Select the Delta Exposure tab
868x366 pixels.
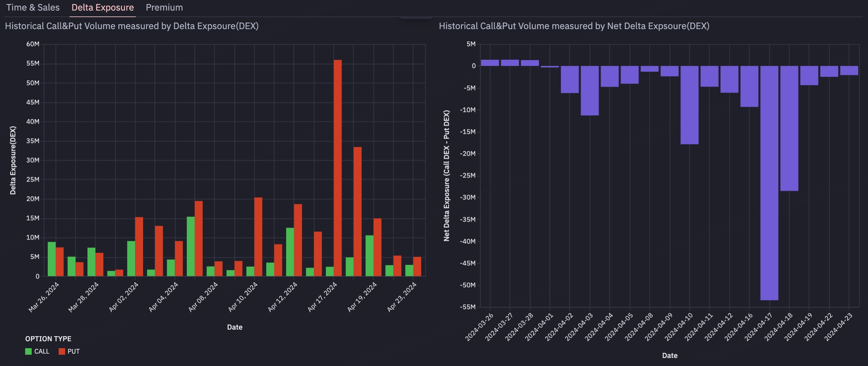(x=102, y=8)
